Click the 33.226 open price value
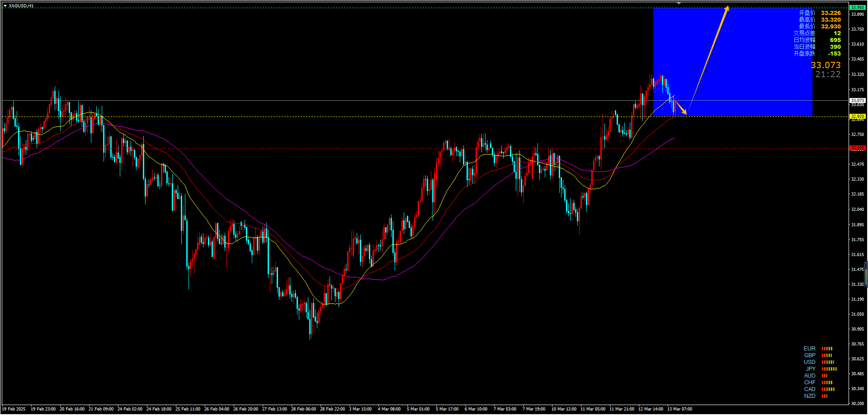Image resolution: width=868 pixels, height=415 pixels. click(x=831, y=13)
